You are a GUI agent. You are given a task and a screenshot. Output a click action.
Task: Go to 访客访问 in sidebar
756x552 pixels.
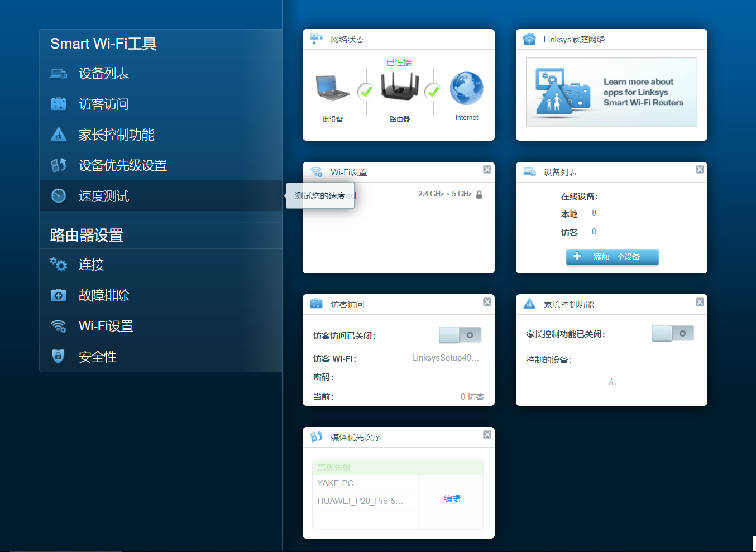tap(161, 104)
